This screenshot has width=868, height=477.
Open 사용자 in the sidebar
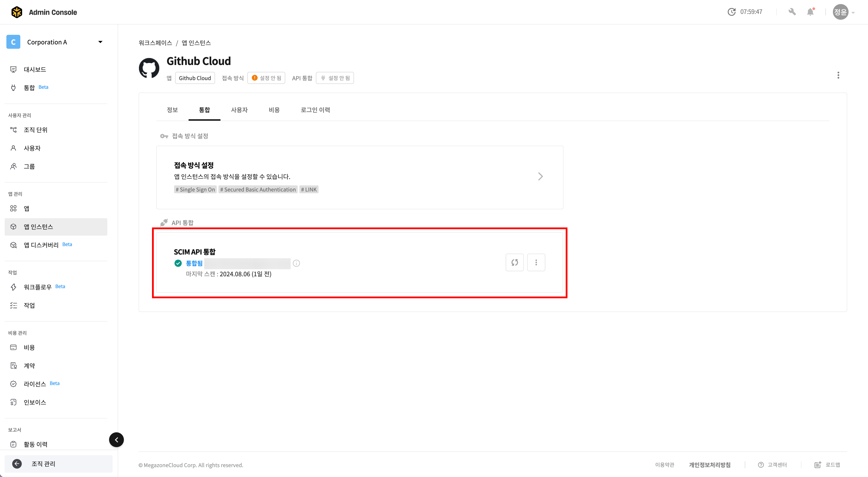(x=56, y=148)
